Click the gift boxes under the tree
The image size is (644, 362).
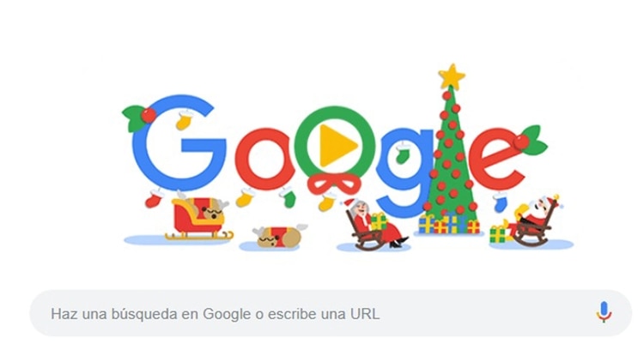(x=449, y=224)
